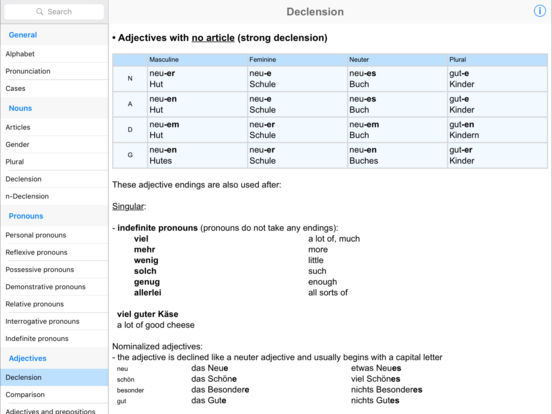Select Possessive pronouns
Screen dimensions: 552x414
pos(54,269)
